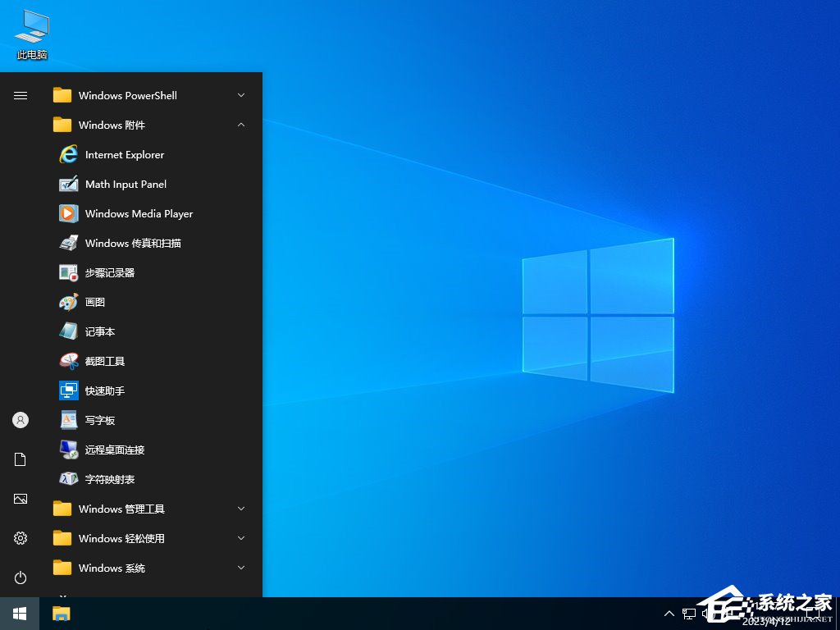Expand the Windows 管理工具 folder

click(150, 509)
